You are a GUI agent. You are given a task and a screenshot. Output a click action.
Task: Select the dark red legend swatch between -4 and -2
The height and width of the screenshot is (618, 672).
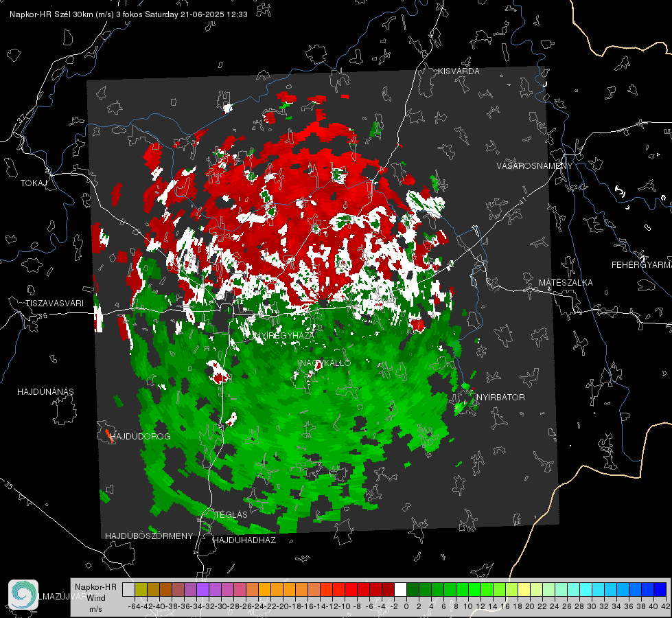388,589
